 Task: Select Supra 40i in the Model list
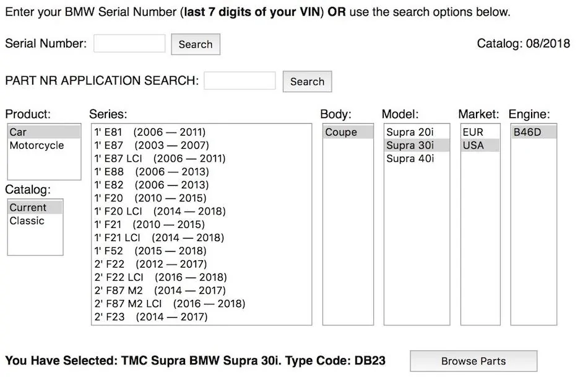[417, 159]
